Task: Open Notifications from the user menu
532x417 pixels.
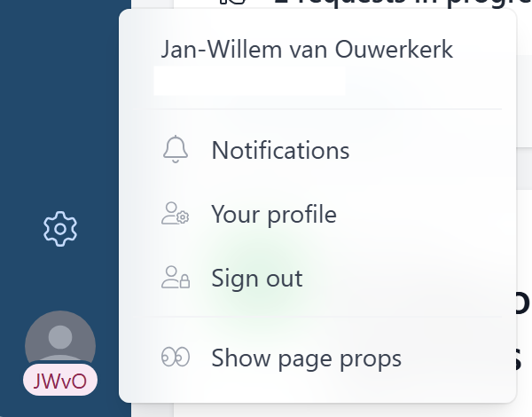Action: 280,150
